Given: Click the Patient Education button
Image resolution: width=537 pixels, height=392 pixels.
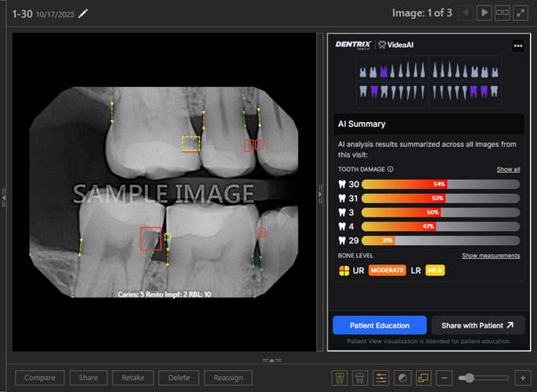Looking at the screenshot, I should (380, 325).
